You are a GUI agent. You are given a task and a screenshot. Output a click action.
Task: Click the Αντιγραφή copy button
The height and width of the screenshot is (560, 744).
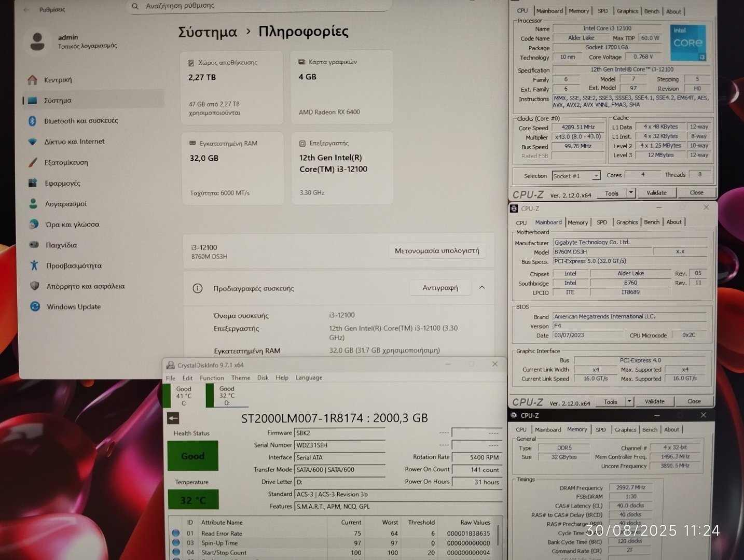[440, 288]
